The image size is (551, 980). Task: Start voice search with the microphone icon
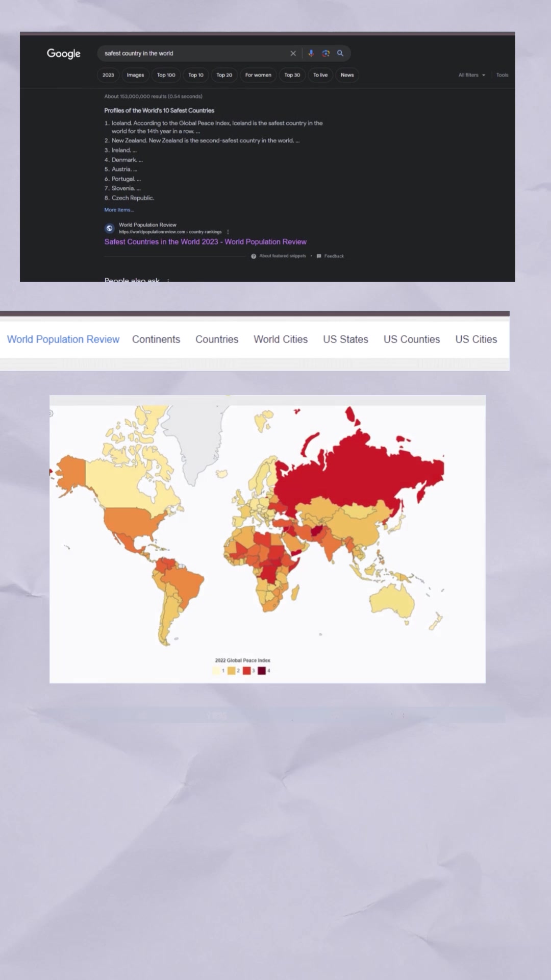(x=311, y=53)
